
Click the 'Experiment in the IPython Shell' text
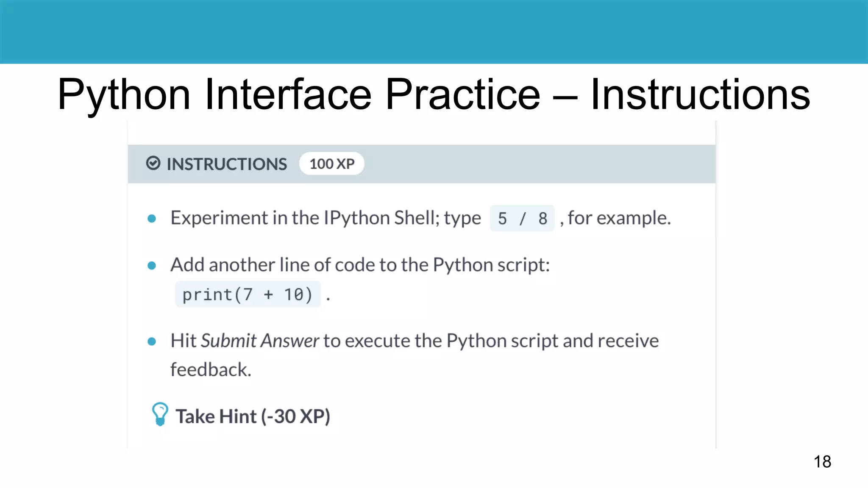coord(325,218)
